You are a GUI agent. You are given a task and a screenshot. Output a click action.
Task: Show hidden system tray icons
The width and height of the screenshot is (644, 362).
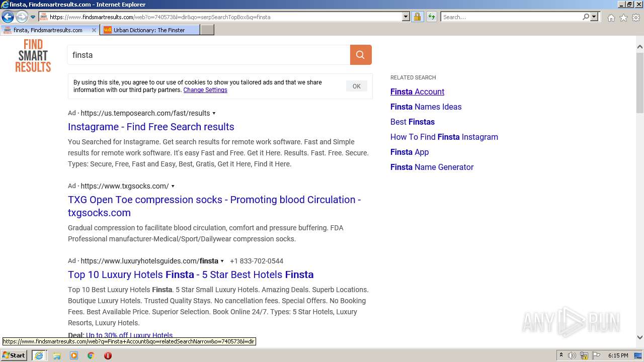click(561, 355)
